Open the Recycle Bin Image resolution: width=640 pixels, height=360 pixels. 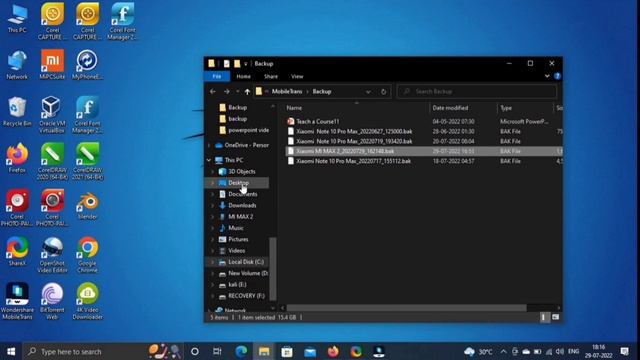(17, 112)
